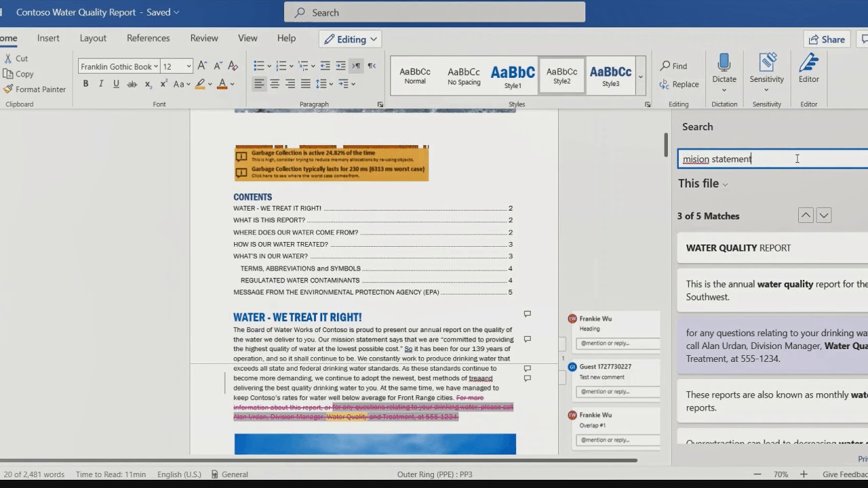Decrease paragraph indent
The image size is (868, 488).
pyautogui.click(x=325, y=66)
